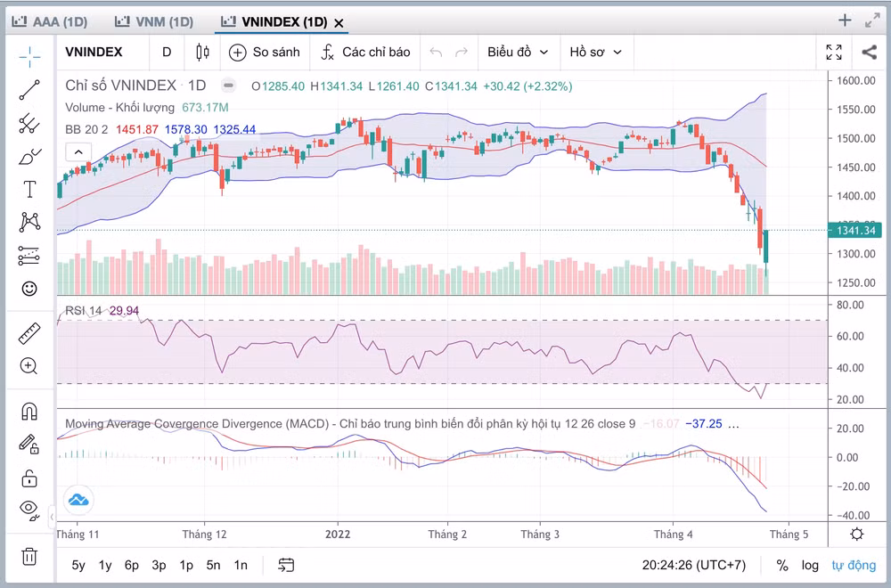Viewport: 891px width, 588px height.
Task: Select the MACD indicator title
Action: 350,424
